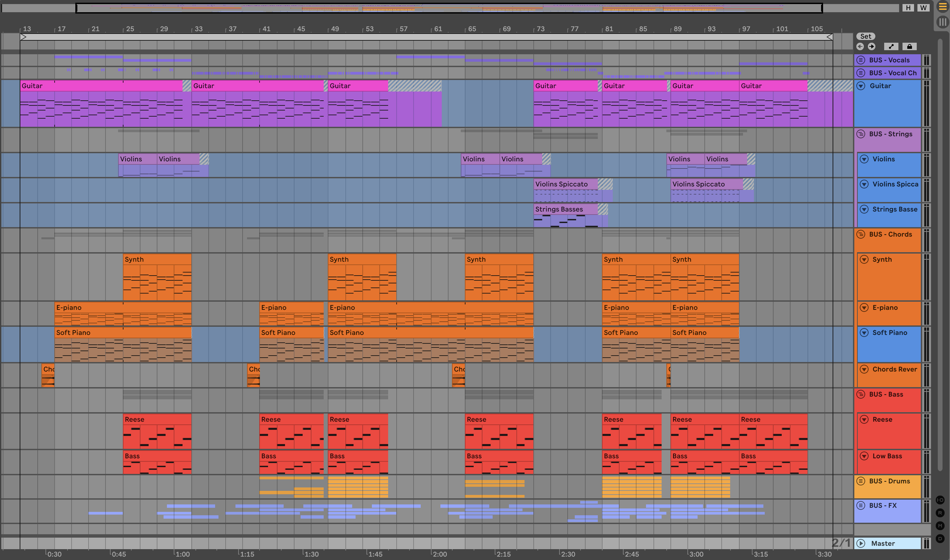The image size is (950, 560).
Task: Unfold the BUS - Drums group icon
Action: 861,481
